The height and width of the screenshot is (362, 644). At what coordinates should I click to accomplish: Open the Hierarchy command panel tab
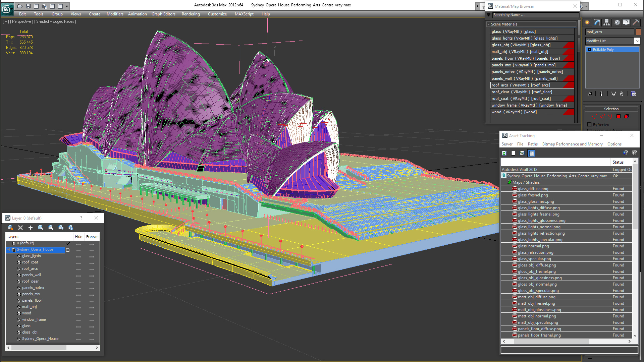[x=607, y=22]
